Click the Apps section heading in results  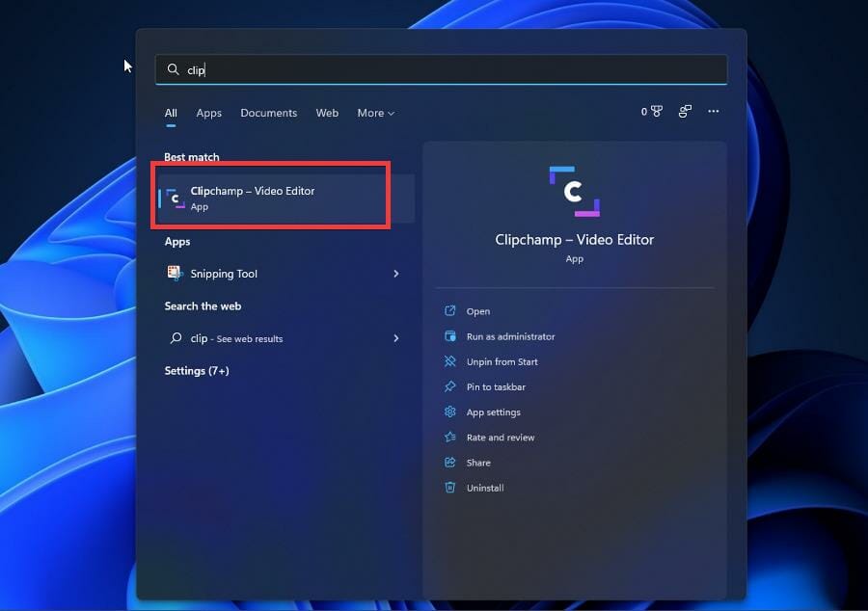tap(177, 242)
